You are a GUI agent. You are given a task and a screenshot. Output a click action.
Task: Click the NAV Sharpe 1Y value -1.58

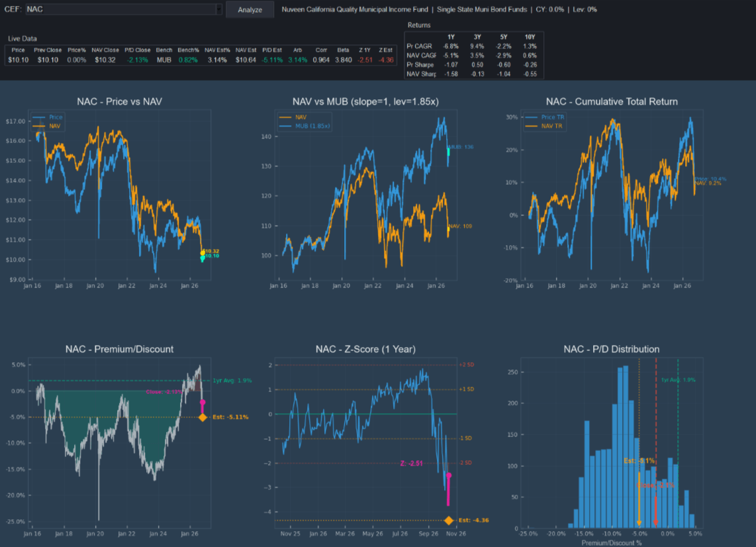pyautogui.click(x=451, y=74)
